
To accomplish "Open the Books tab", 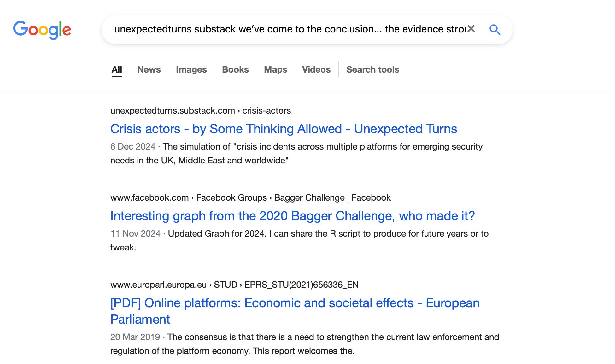I will [x=235, y=69].
